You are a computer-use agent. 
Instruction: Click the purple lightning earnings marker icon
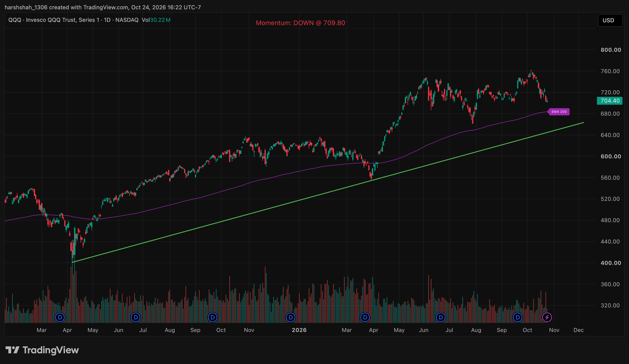click(x=547, y=317)
